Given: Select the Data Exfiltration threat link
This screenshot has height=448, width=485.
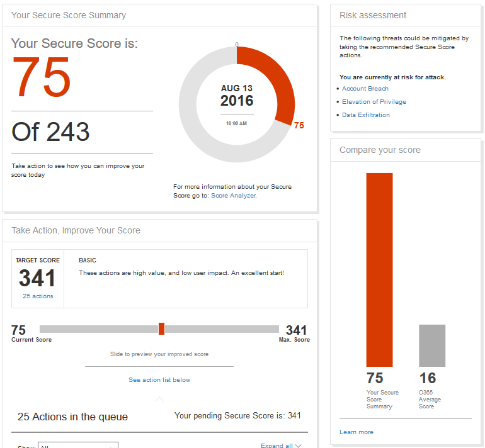Looking at the screenshot, I should coord(366,115).
